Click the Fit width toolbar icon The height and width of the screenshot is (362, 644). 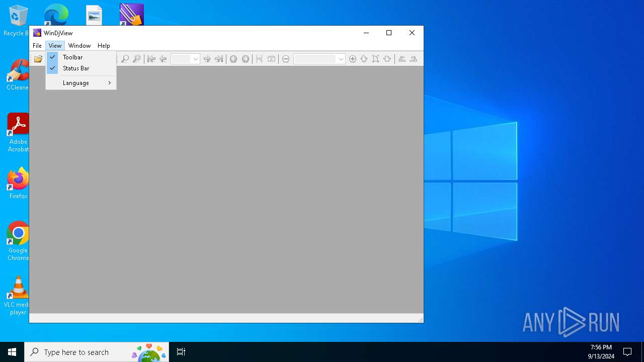coord(387,59)
